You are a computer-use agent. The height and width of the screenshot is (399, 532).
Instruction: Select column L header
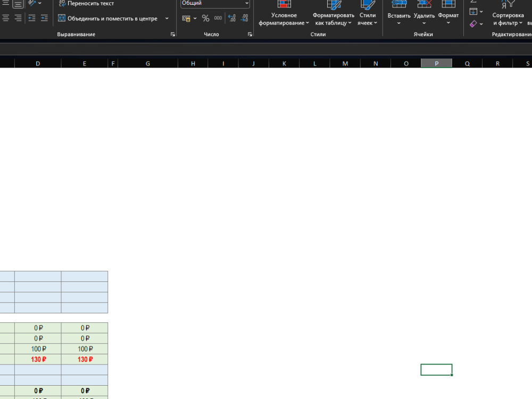click(314, 63)
